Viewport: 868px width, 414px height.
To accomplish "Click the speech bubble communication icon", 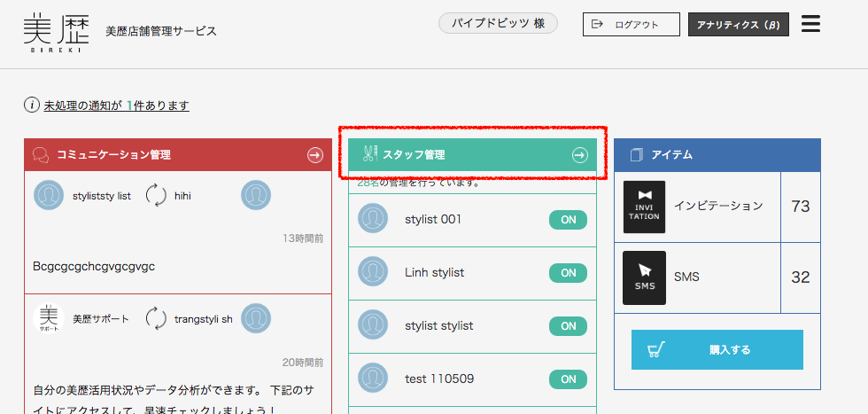I will [41, 155].
